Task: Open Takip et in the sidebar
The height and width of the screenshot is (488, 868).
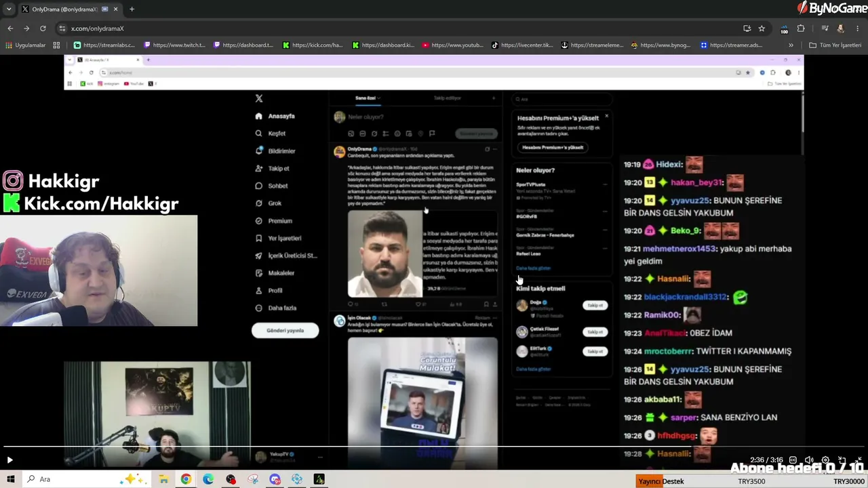Action: click(x=272, y=168)
